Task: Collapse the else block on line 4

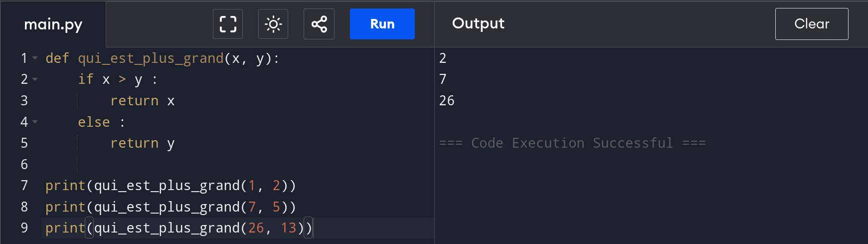Action: click(x=35, y=122)
